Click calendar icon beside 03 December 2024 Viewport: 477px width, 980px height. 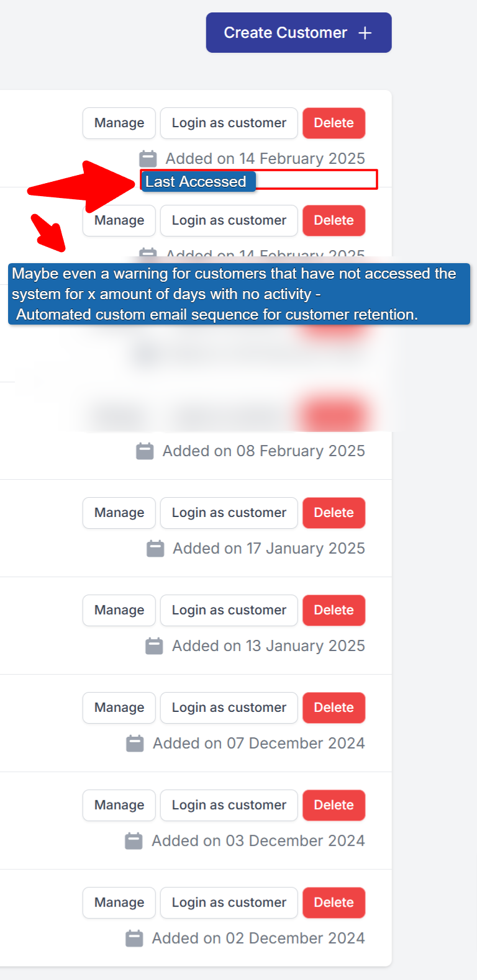coord(134,841)
